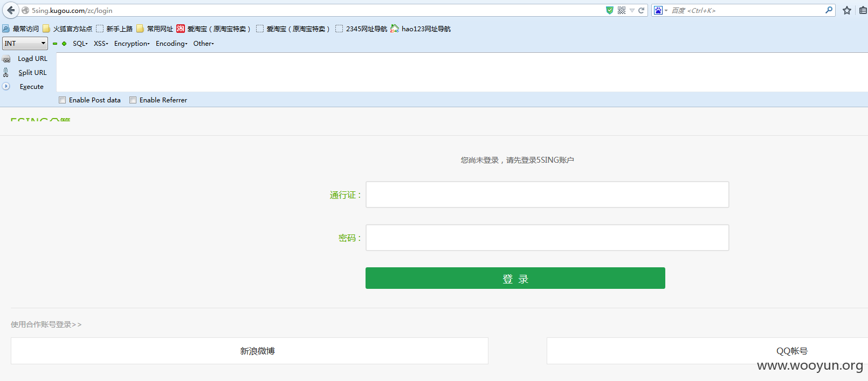Click the Split URL scissors icon
Screen dimensions: 868x381
coord(6,72)
